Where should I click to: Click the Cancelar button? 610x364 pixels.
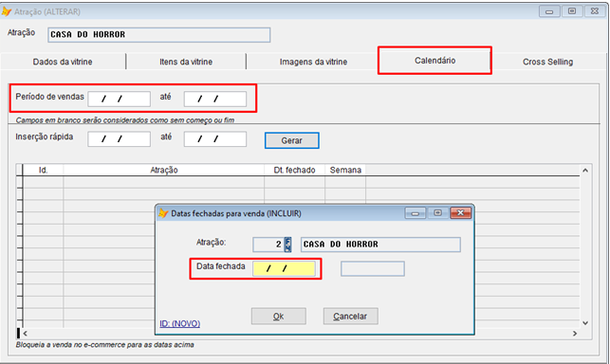coord(350,317)
